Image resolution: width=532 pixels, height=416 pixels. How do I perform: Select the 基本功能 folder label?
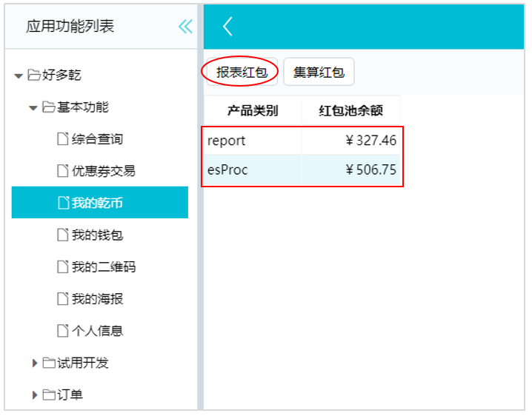[x=83, y=107]
